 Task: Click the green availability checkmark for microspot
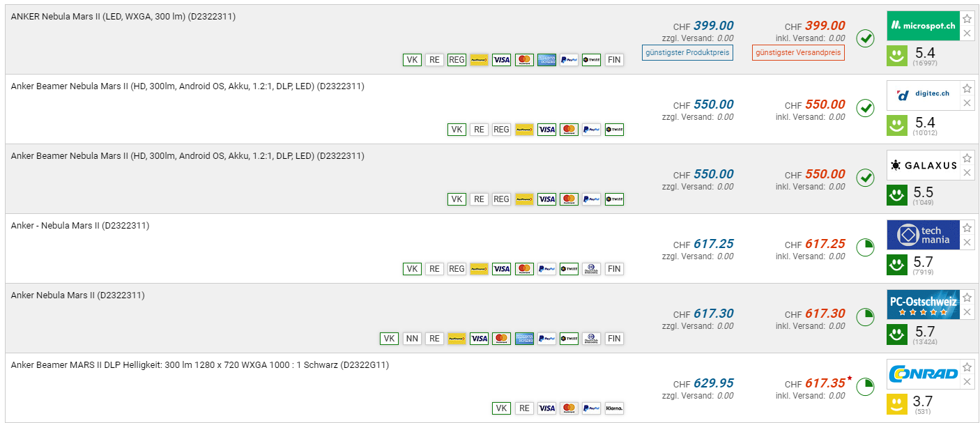coord(865,38)
